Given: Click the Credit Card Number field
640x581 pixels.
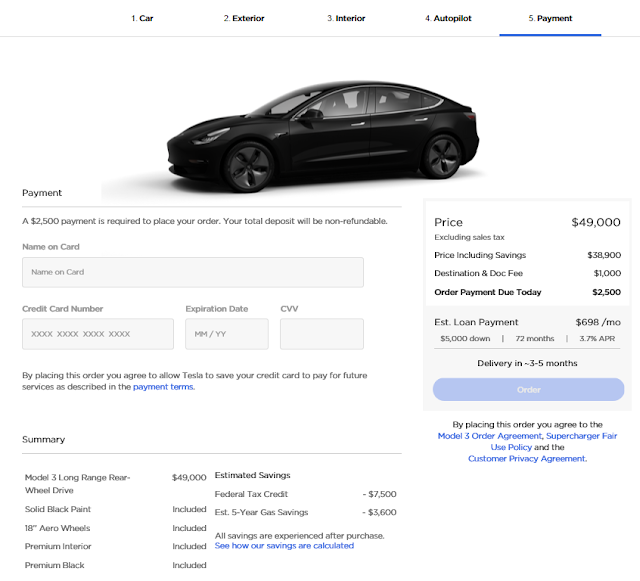Looking at the screenshot, I should tap(98, 334).
